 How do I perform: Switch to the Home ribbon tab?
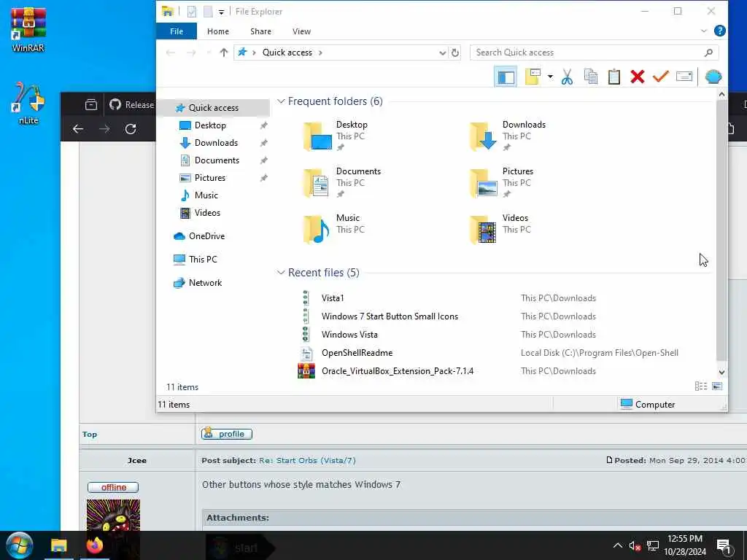click(217, 31)
